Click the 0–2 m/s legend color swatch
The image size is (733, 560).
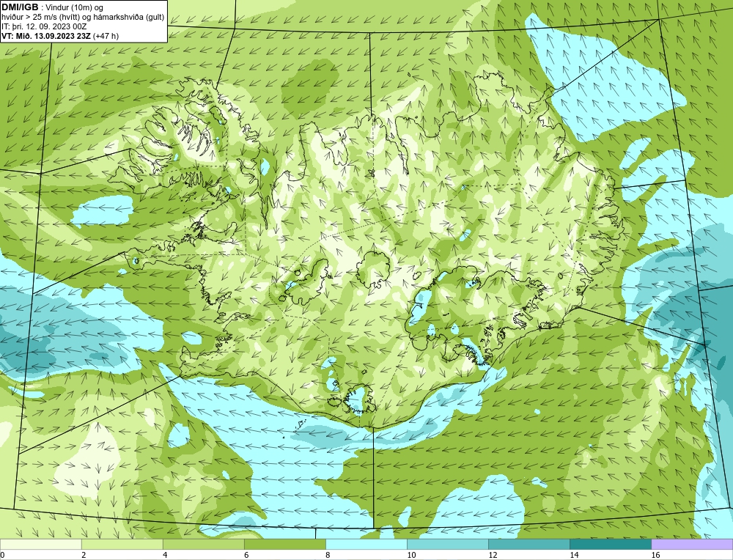(x=40, y=544)
